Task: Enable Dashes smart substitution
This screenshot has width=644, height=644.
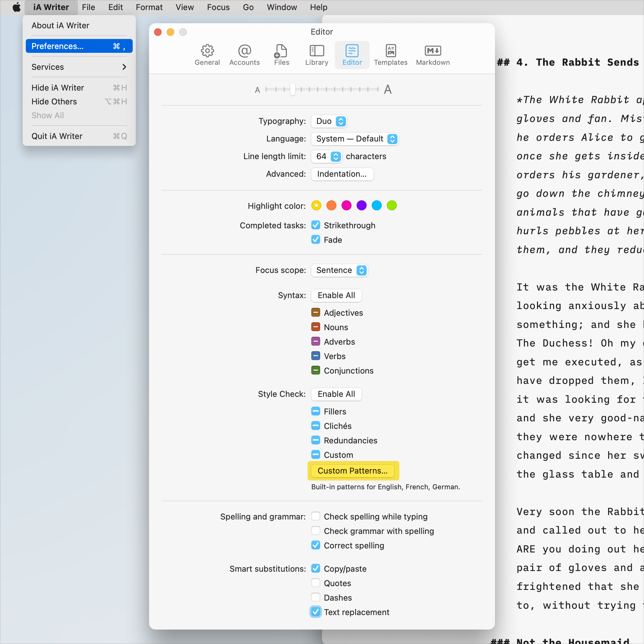Action: (315, 597)
